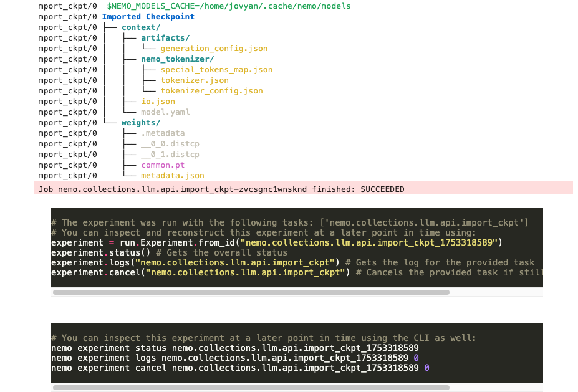Screen dimensions: 578x392
Task: Click the 'model.yaml' file entry
Action: click(165, 112)
